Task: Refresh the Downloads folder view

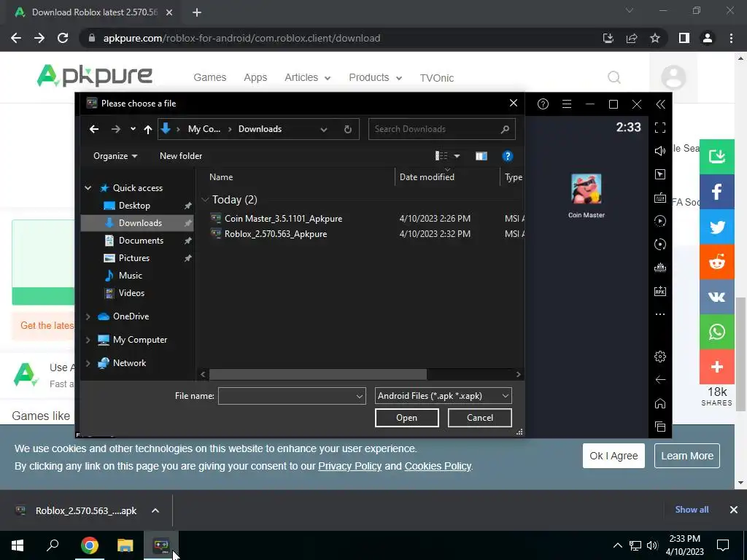Action: (x=348, y=129)
